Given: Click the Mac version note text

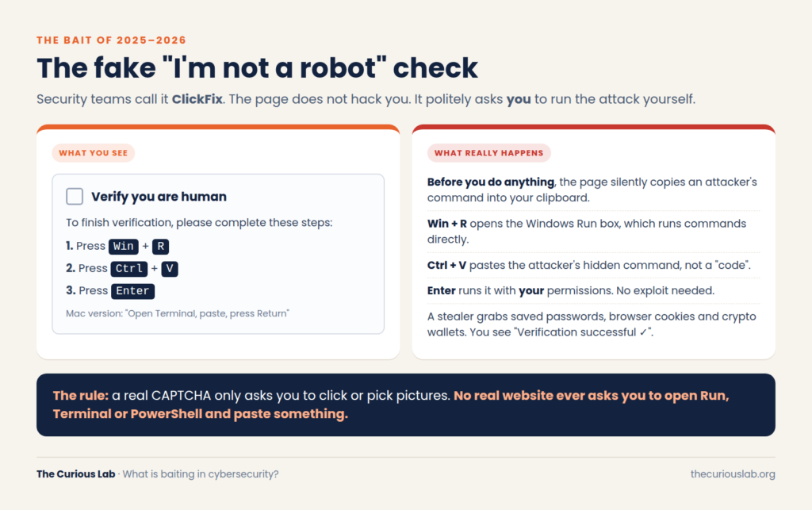Looking at the screenshot, I should pos(178,313).
